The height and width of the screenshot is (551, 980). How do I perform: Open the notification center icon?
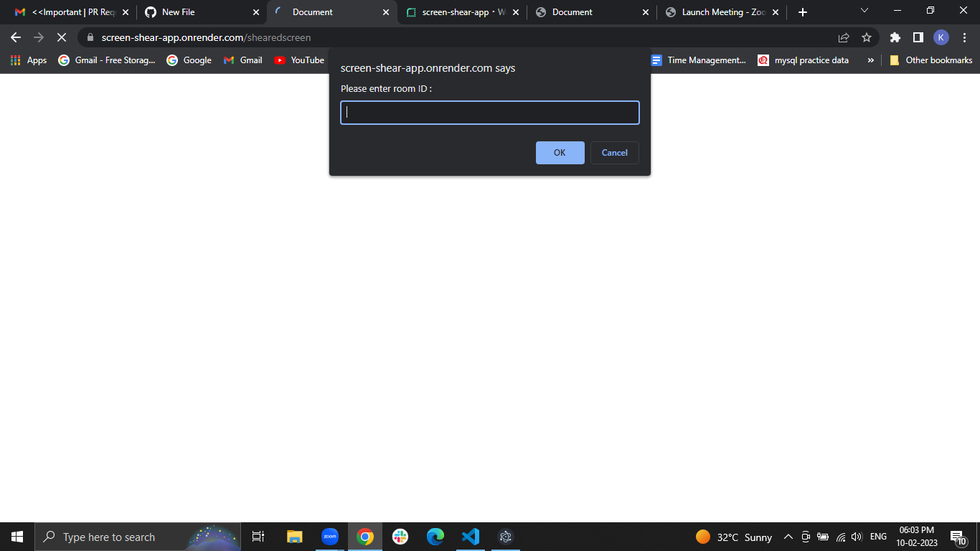[958, 537]
